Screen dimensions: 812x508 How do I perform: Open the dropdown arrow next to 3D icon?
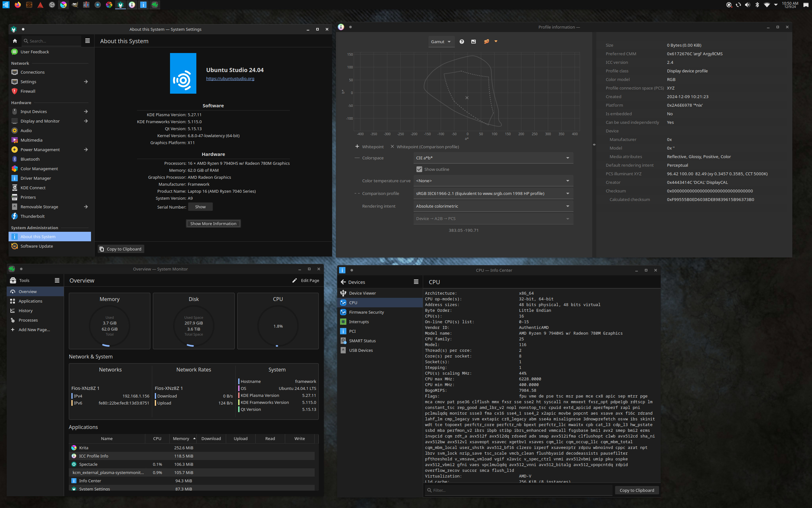click(x=496, y=41)
